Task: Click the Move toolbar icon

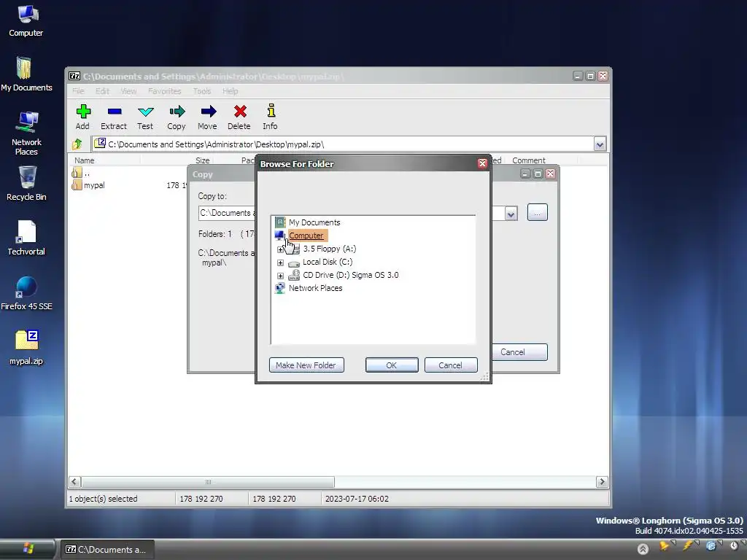Action: point(208,112)
